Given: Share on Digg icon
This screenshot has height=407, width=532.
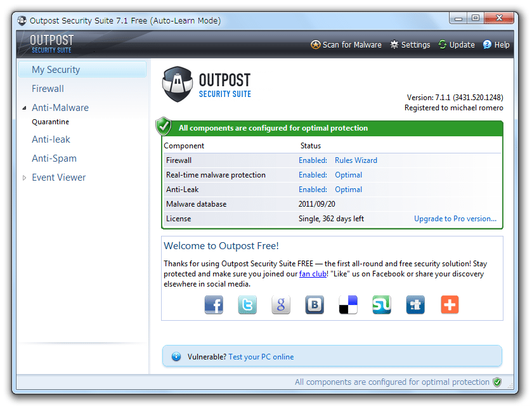Looking at the screenshot, I should tap(415, 304).
